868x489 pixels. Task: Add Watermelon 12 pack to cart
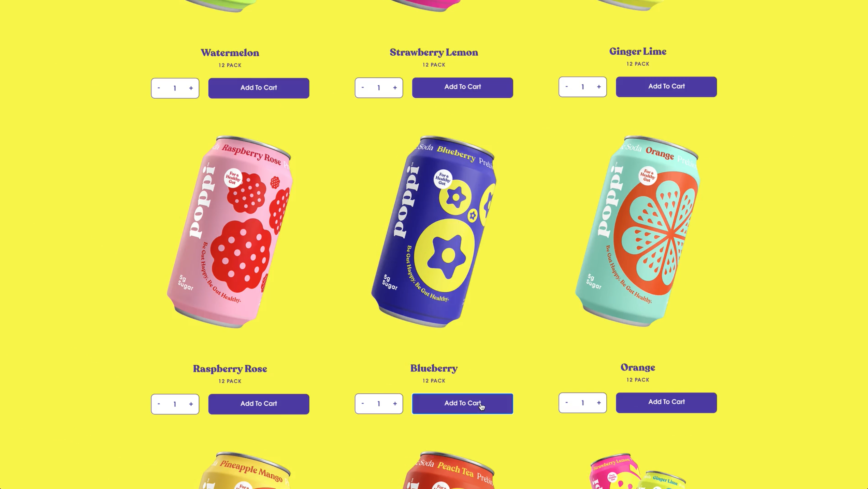(x=259, y=88)
